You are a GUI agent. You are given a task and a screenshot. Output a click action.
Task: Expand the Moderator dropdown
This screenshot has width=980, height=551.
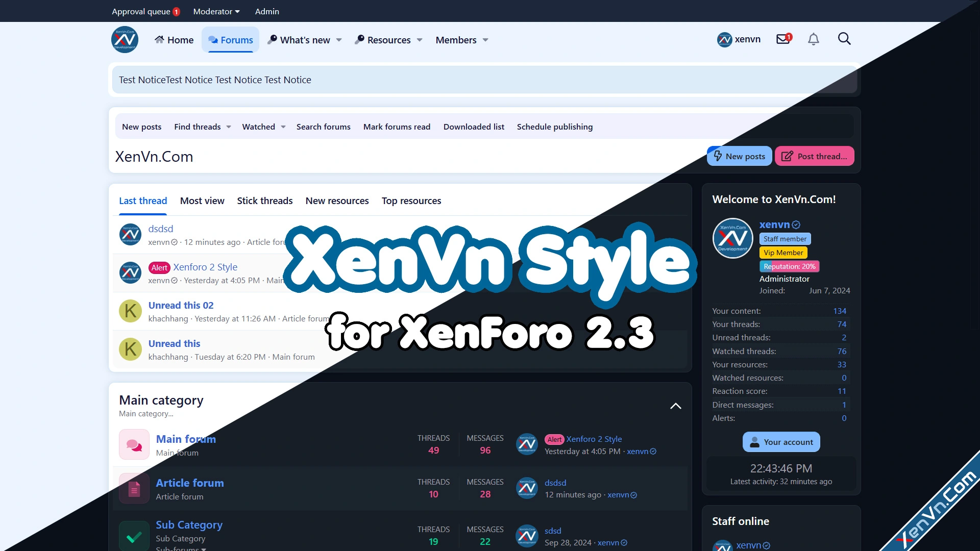pos(215,11)
